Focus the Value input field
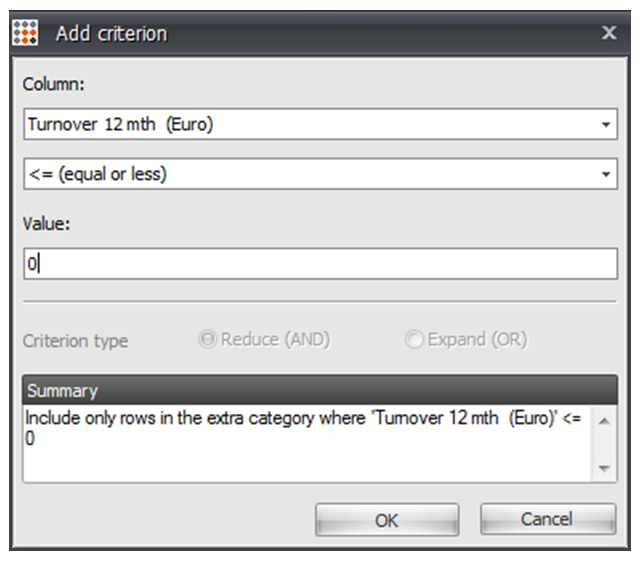Viewport: 642px width, 563px height. tap(321, 264)
